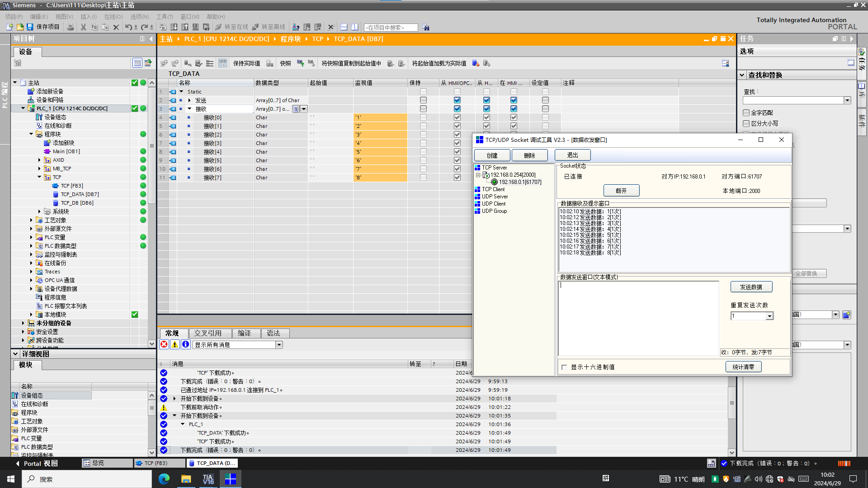Click the 发送数据 button
The image size is (868, 488).
[751, 287]
